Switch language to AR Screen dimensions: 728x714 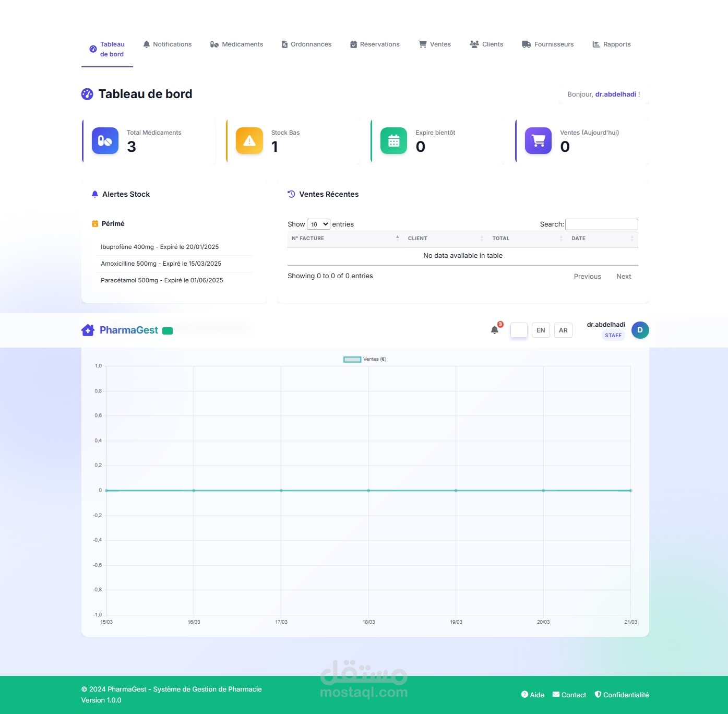(563, 330)
